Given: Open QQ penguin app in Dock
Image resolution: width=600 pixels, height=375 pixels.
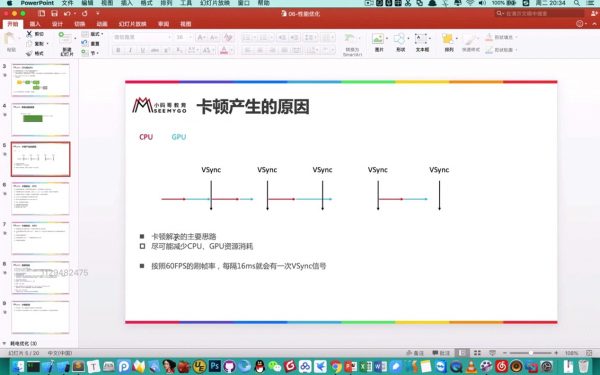Looking at the screenshot, I should pyautogui.click(x=260, y=366).
